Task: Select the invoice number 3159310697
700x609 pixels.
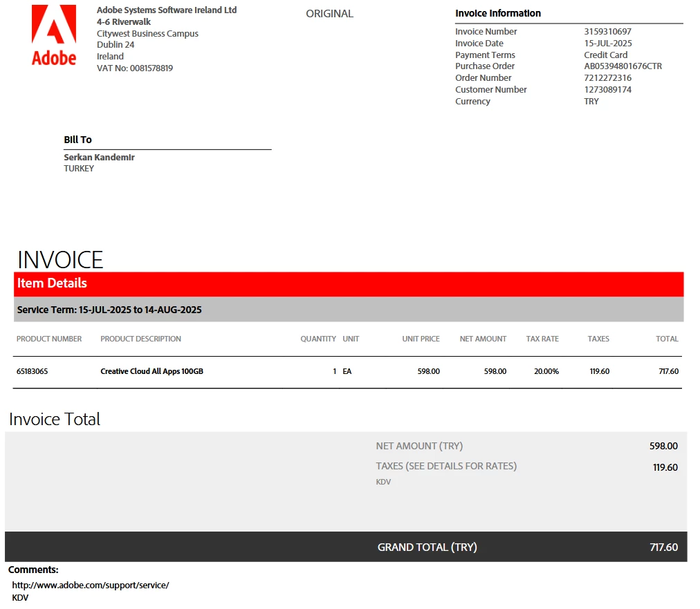Action: 607,32
